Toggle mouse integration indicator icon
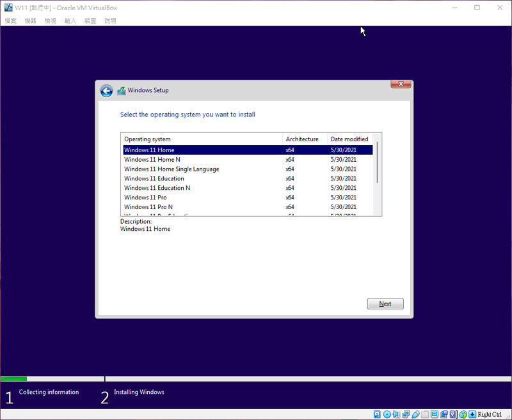 point(463,414)
